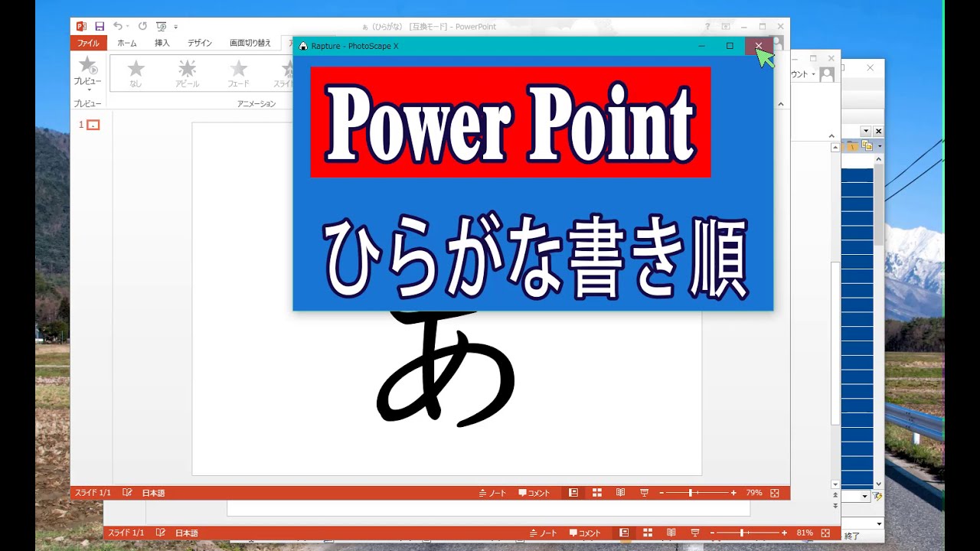Select Reading view in back window status bar

671,533
